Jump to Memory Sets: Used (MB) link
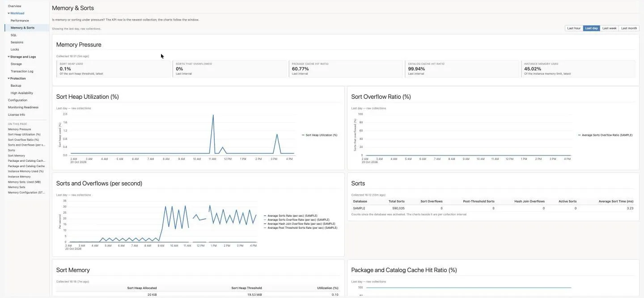The height and width of the screenshot is (298, 644). (x=24, y=182)
